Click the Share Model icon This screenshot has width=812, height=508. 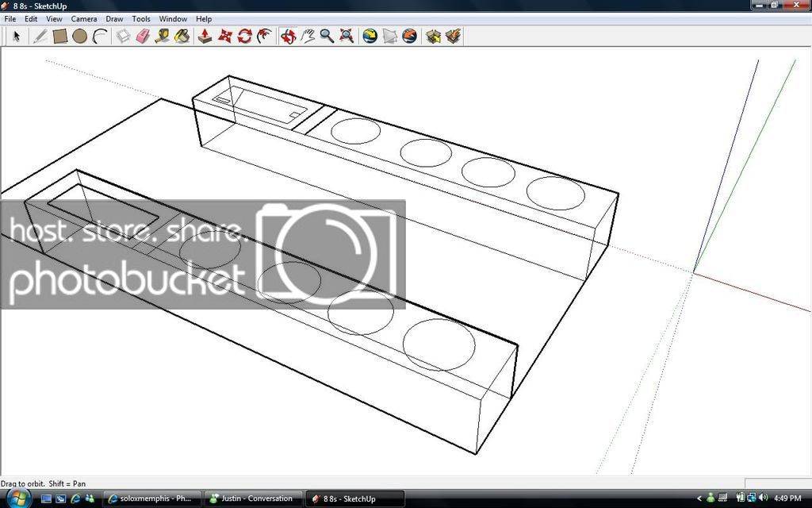[x=453, y=37]
